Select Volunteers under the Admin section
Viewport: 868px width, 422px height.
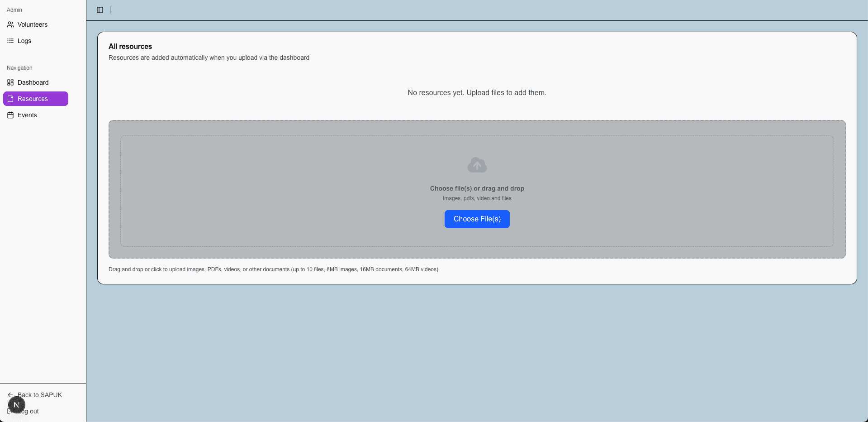click(x=32, y=24)
